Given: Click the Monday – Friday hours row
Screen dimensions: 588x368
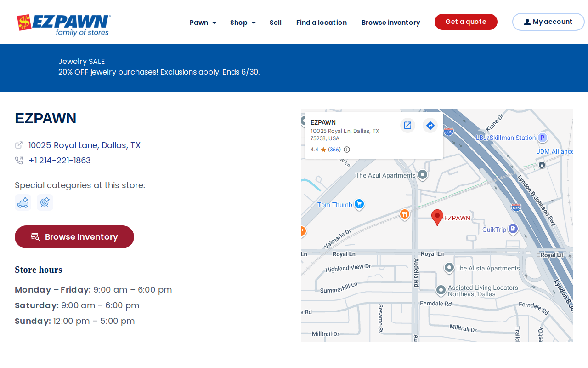Looking at the screenshot, I should tap(94, 290).
